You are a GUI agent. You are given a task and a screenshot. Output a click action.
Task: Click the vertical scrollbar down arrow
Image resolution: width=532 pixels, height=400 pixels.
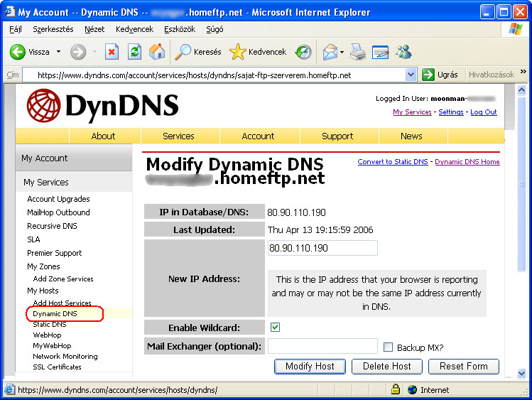coord(521,374)
